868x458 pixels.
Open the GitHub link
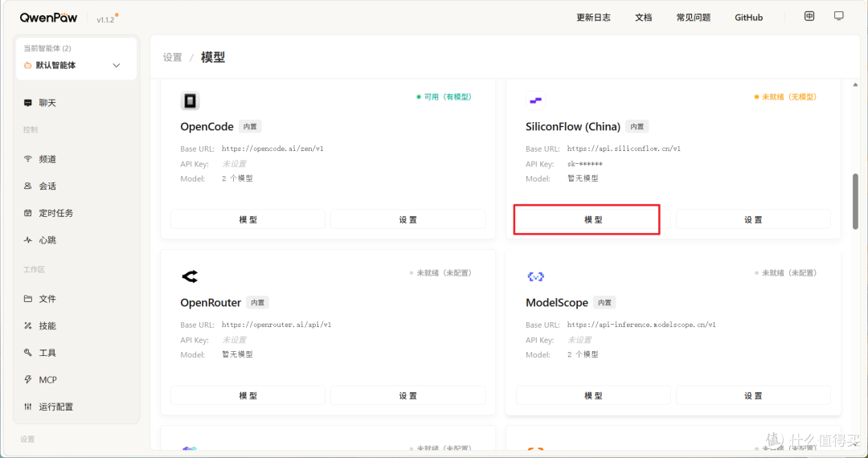pyautogui.click(x=748, y=18)
